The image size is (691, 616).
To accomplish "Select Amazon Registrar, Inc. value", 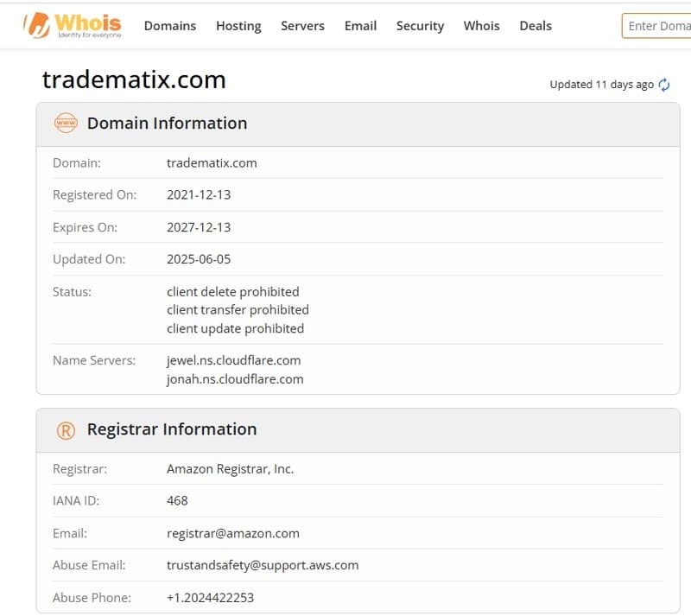I will click(x=230, y=469).
